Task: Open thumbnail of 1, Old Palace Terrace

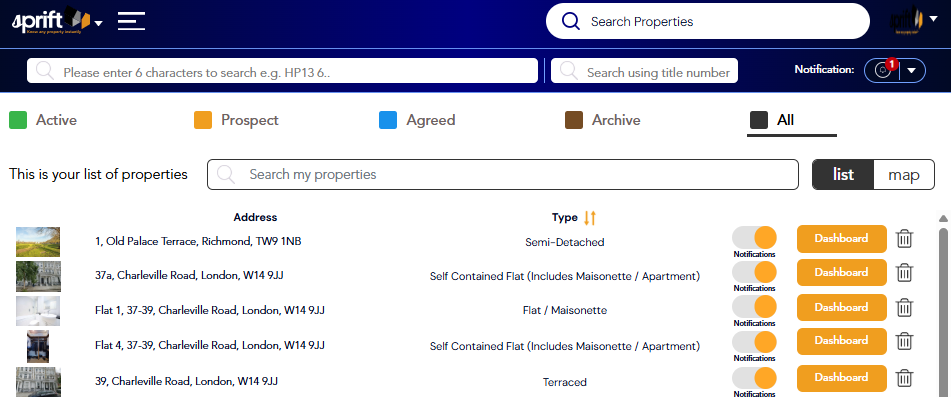Action: pos(38,242)
